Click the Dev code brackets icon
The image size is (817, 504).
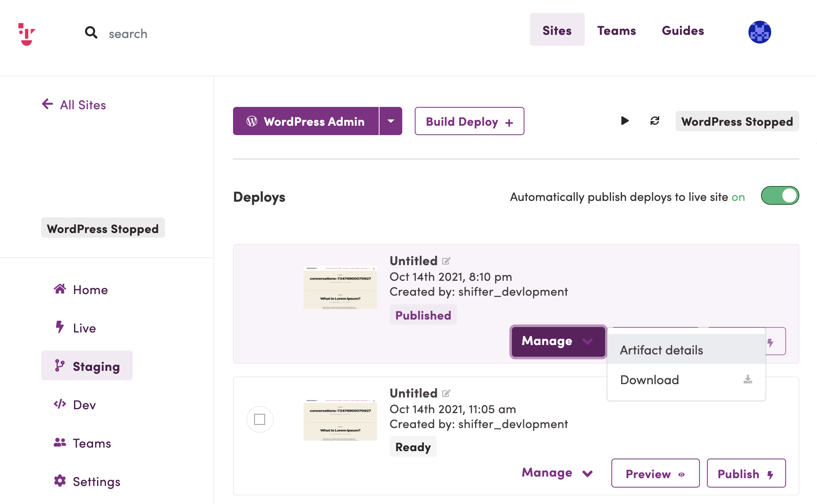pos(60,404)
